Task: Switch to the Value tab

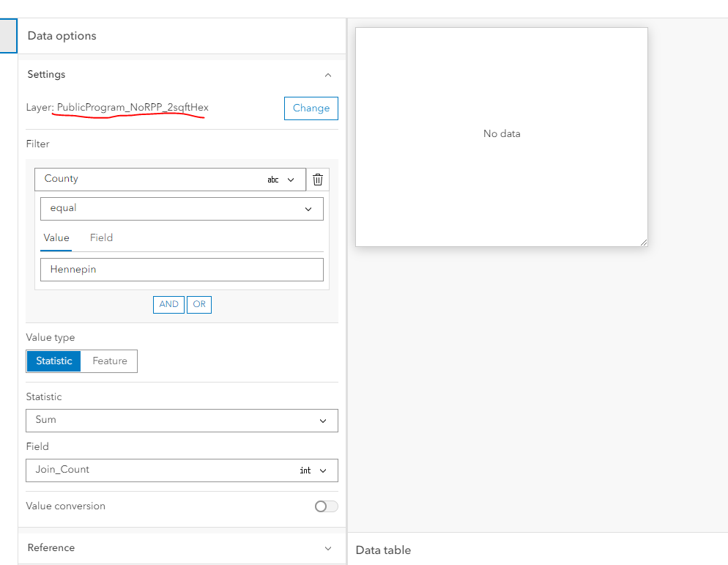Action: point(56,238)
